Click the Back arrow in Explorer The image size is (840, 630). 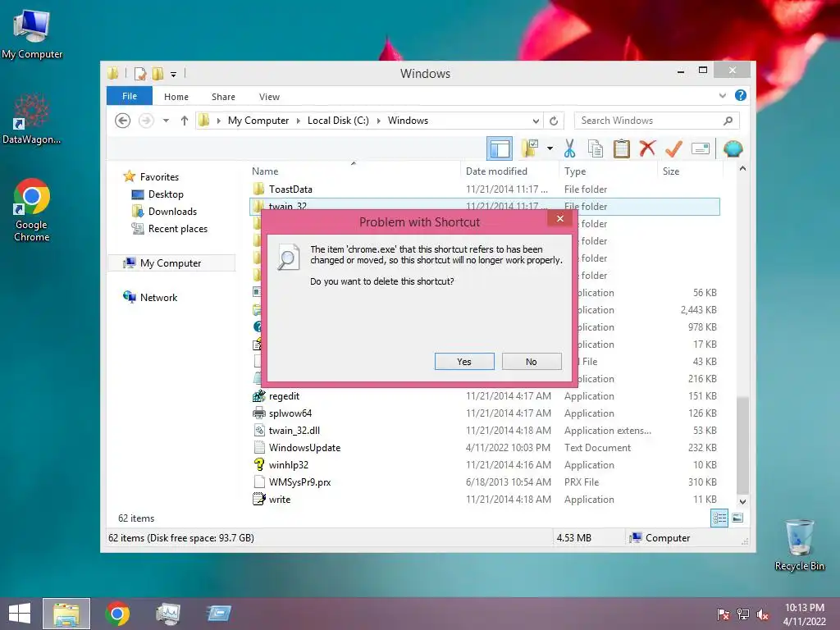click(123, 121)
